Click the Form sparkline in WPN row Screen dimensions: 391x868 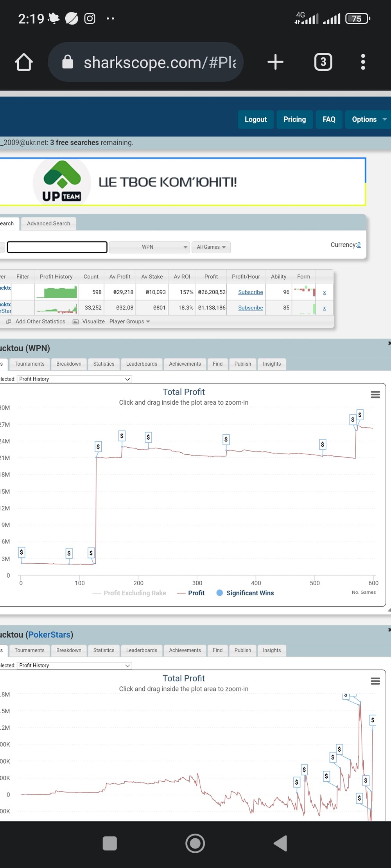305,292
